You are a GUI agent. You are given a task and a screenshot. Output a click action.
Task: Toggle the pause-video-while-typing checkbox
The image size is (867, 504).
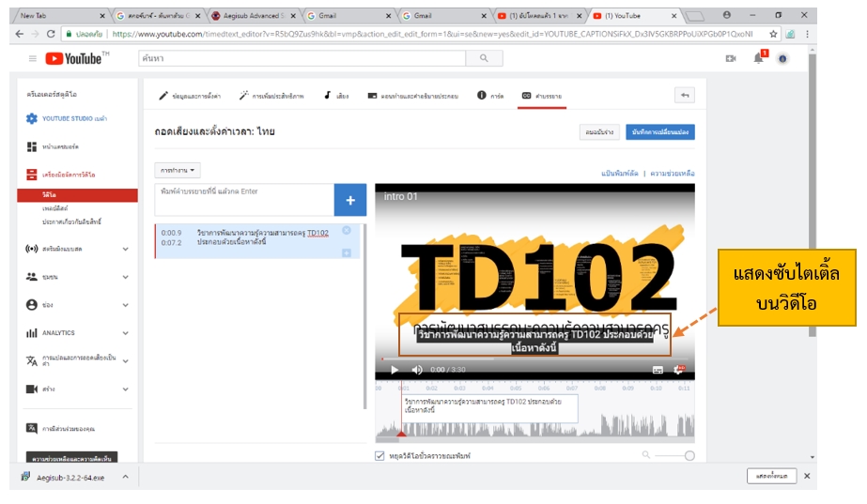(x=379, y=455)
